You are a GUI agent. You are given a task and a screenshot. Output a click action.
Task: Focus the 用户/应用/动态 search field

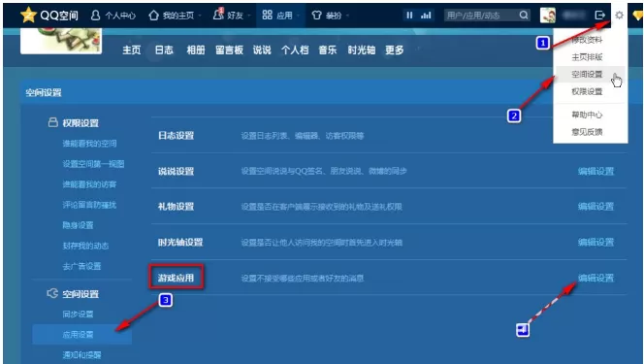[x=480, y=16]
